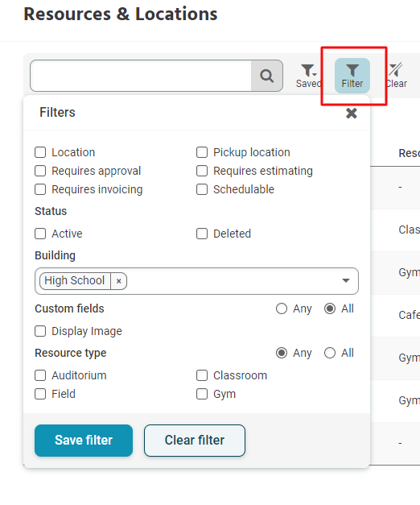The height and width of the screenshot is (505, 420).
Task: Tick the Display Image checkbox
Action: (x=40, y=331)
